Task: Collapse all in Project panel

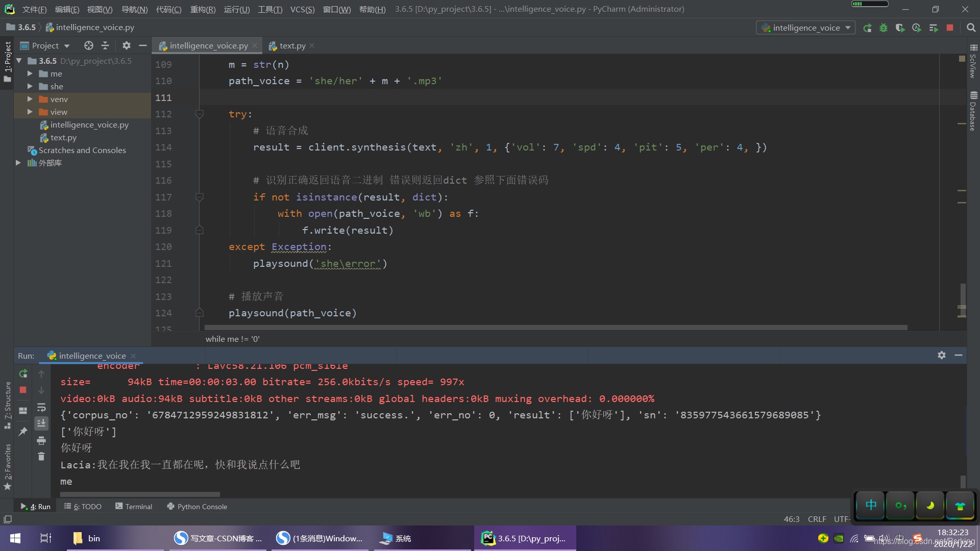Action: 105,45
